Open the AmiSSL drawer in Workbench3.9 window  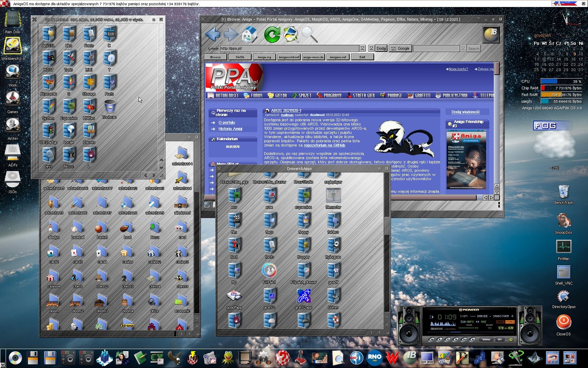48,37
